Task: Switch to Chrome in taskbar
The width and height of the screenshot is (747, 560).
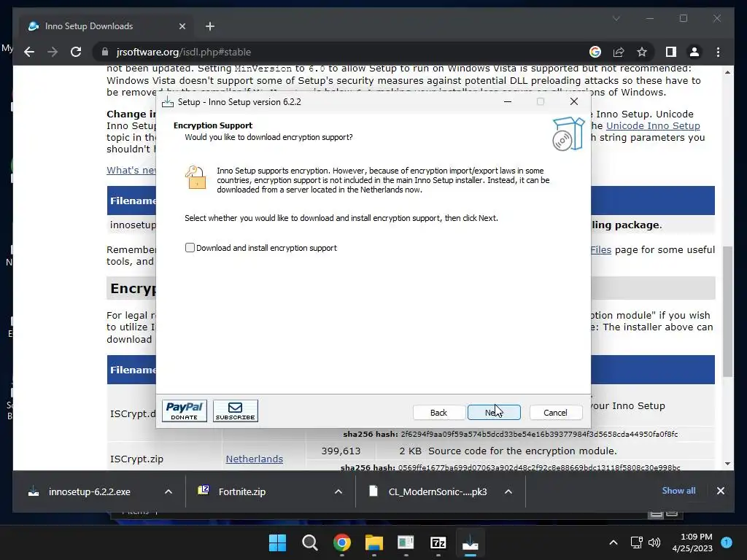Action: coord(341,542)
